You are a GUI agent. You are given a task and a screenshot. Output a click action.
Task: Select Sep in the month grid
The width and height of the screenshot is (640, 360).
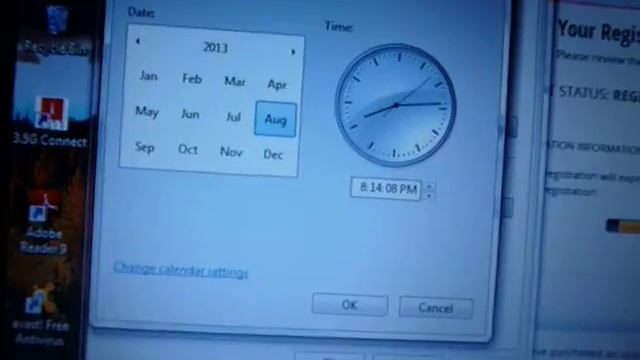click(144, 147)
